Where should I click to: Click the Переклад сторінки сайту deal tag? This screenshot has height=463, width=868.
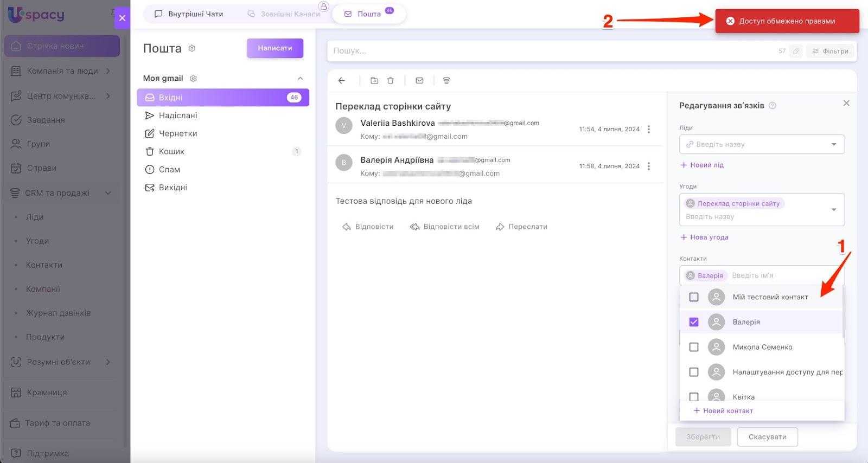[735, 204]
